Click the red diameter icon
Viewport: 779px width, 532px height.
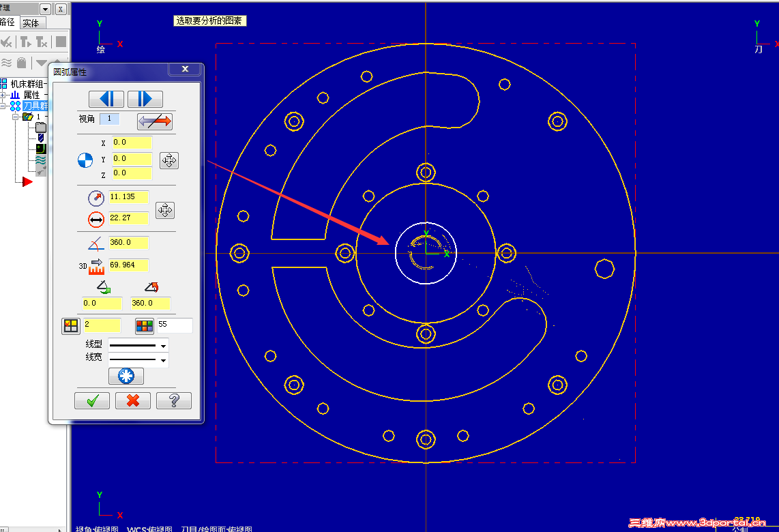coord(96,219)
